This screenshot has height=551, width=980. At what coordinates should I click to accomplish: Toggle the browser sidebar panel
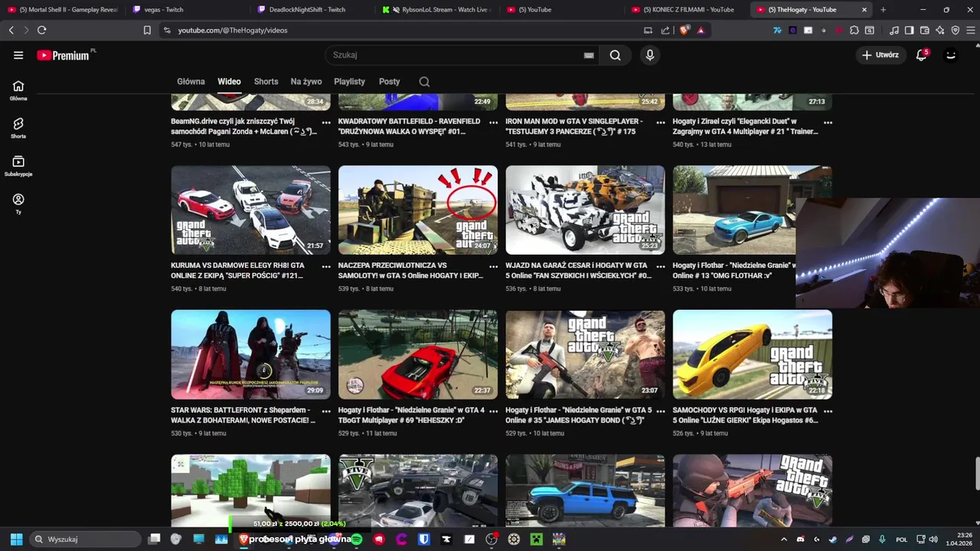(x=910, y=30)
